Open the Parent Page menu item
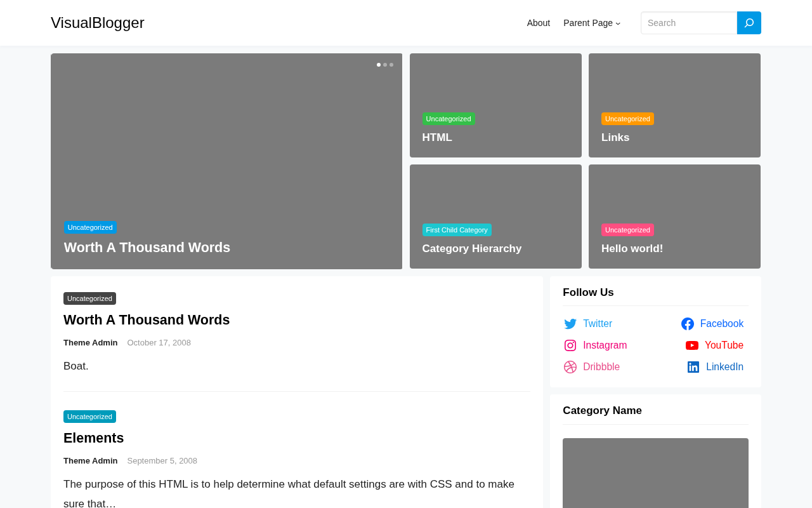This screenshot has width=812, height=508. pos(588,23)
